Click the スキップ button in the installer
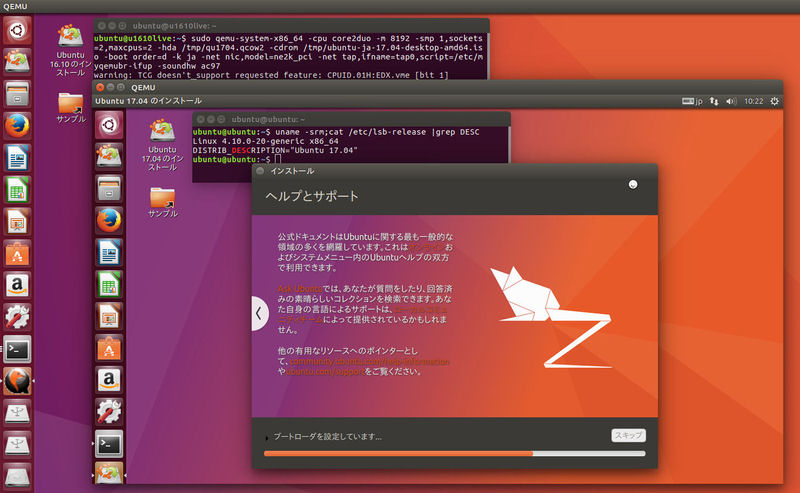The image size is (800, 493). (628, 435)
